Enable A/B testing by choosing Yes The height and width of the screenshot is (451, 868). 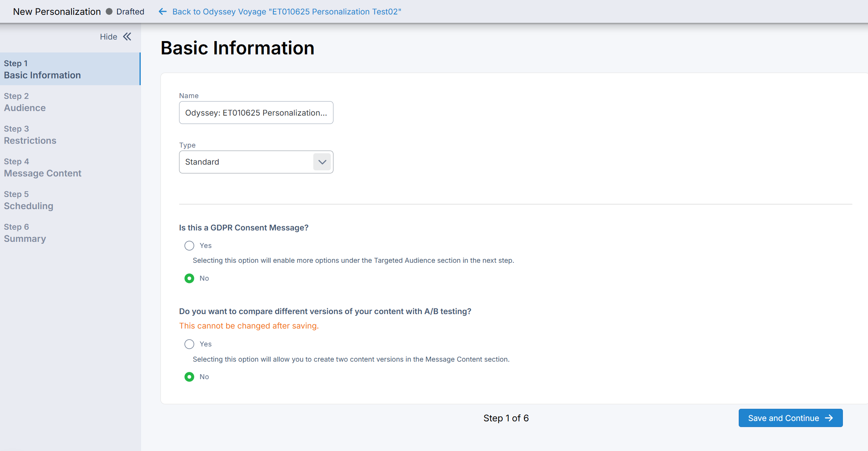click(x=189, y=344)
